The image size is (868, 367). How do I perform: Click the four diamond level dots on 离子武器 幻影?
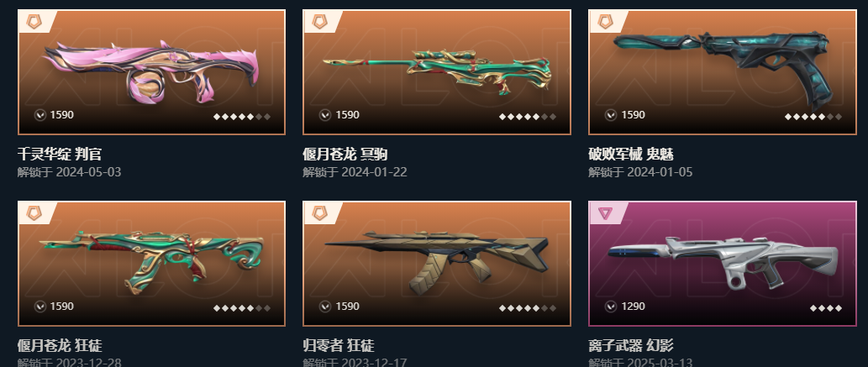pos(825,308)
